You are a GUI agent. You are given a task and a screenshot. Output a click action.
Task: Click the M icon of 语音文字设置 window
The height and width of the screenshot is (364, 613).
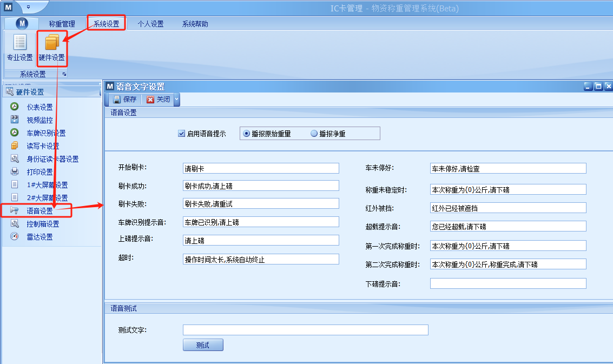click(x=110, y=87)
